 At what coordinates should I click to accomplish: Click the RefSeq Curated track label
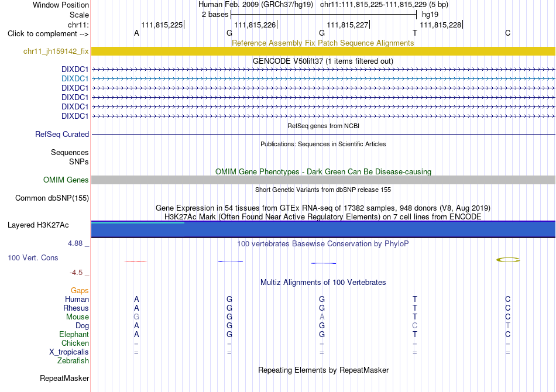click(x=62, y=135)
